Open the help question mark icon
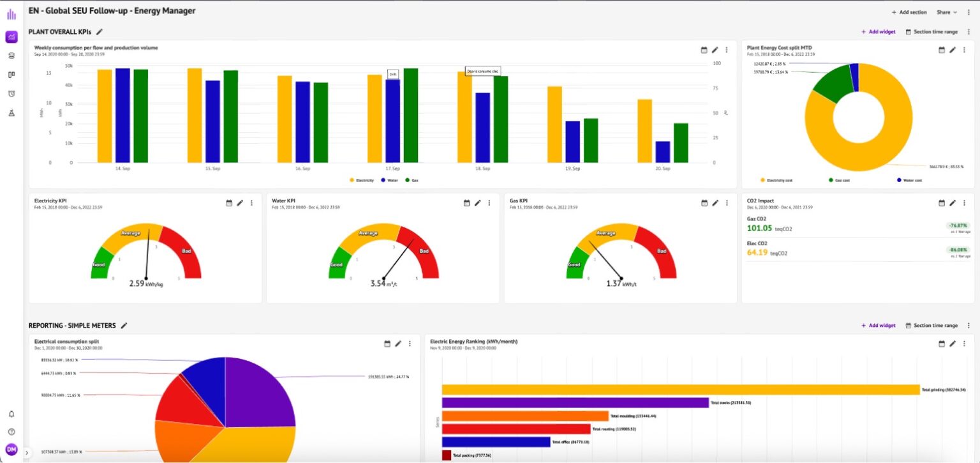 (11, 432)
